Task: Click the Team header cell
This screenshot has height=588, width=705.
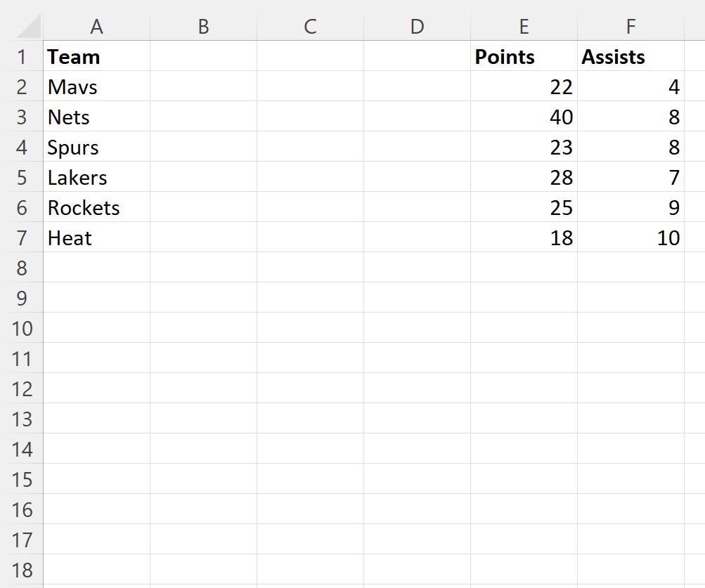Action: [x=97, y=57]
